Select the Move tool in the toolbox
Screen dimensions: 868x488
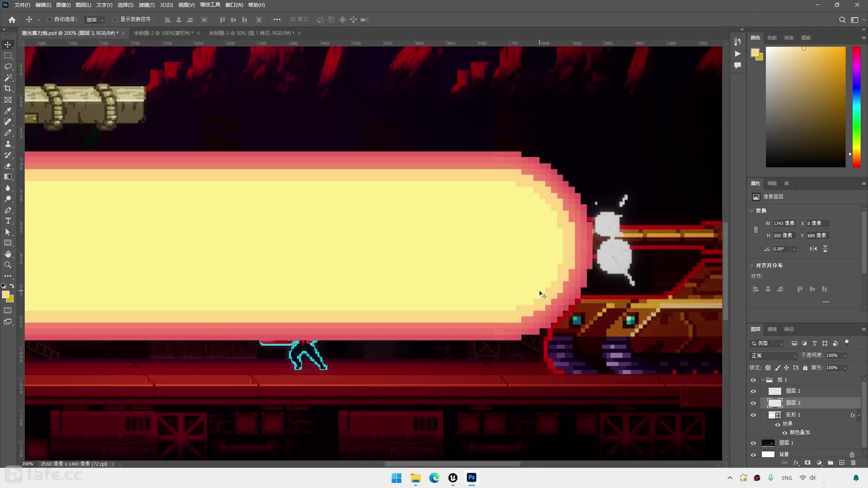pyautogui.click(x=8, y=45)
